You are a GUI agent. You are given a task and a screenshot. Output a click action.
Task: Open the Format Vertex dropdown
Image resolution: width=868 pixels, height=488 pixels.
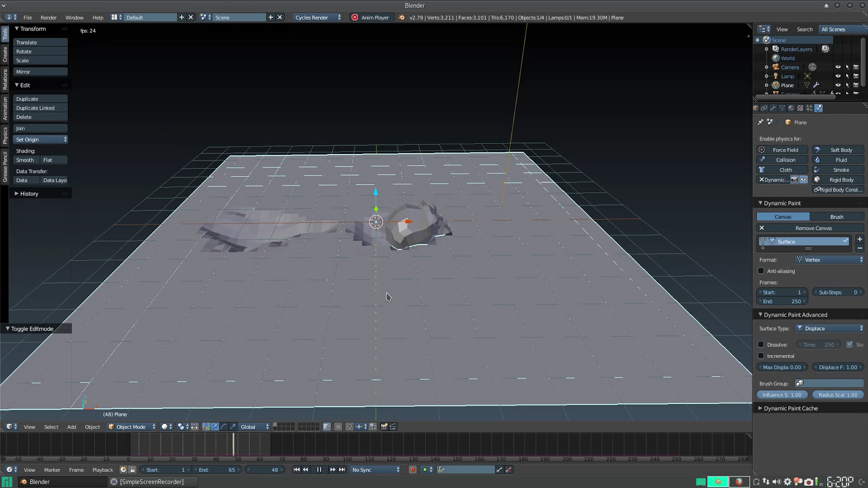[x=829, y=260]
